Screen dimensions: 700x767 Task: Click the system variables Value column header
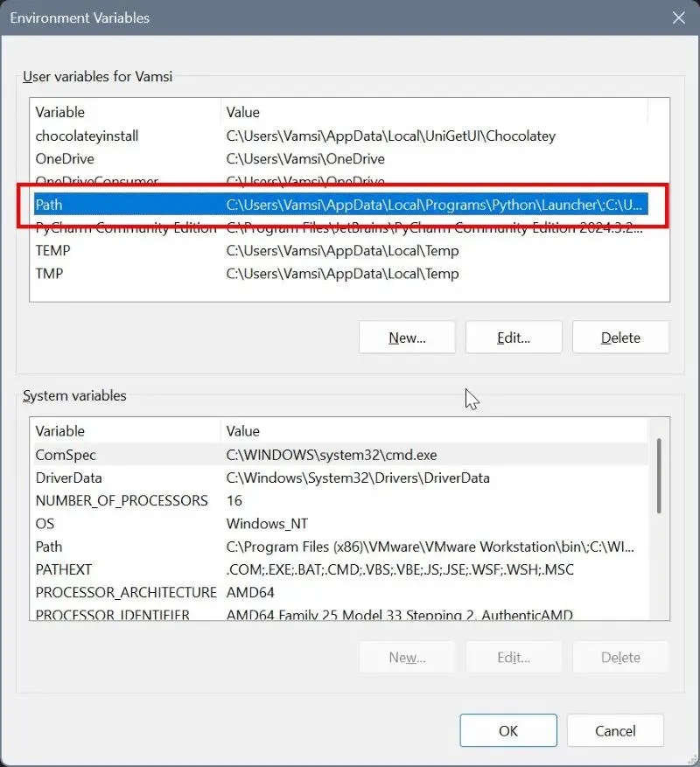tap(434, 431)
